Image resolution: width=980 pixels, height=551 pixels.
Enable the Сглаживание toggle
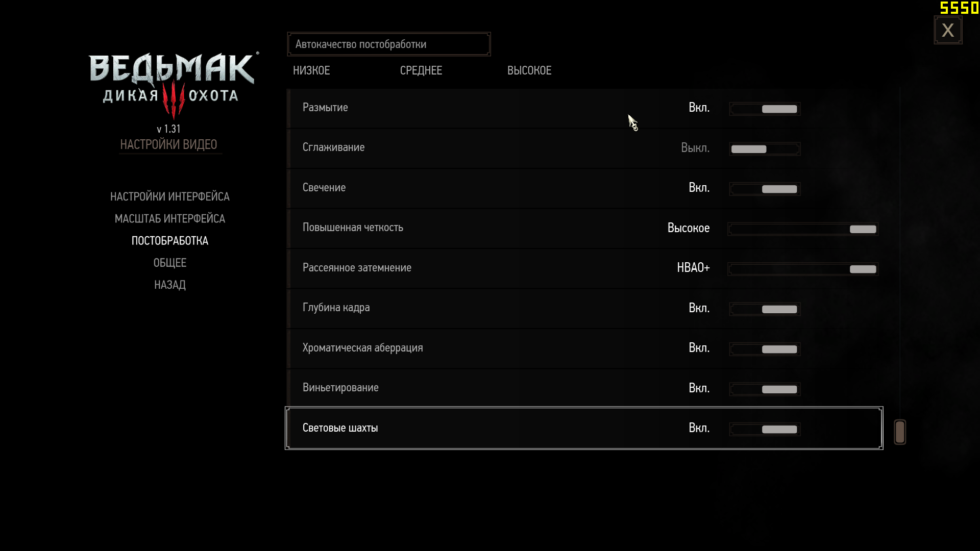click(765, 149)
